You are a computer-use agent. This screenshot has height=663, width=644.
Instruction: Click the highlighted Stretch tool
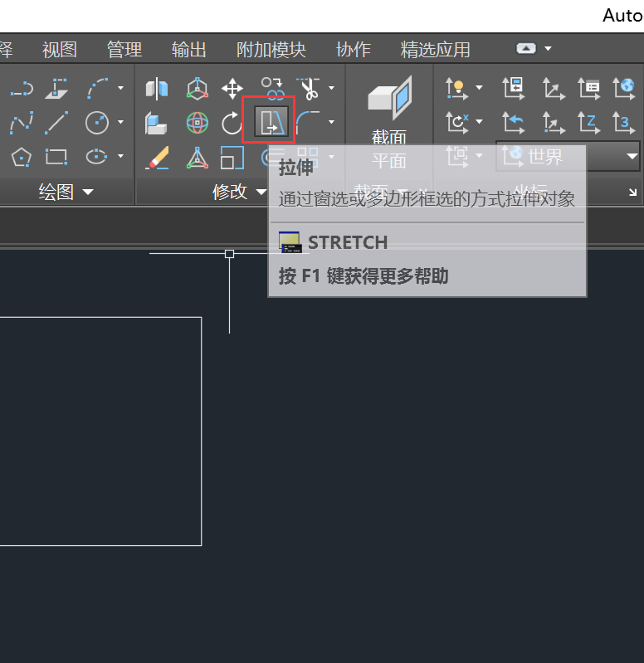click(271, 122)
